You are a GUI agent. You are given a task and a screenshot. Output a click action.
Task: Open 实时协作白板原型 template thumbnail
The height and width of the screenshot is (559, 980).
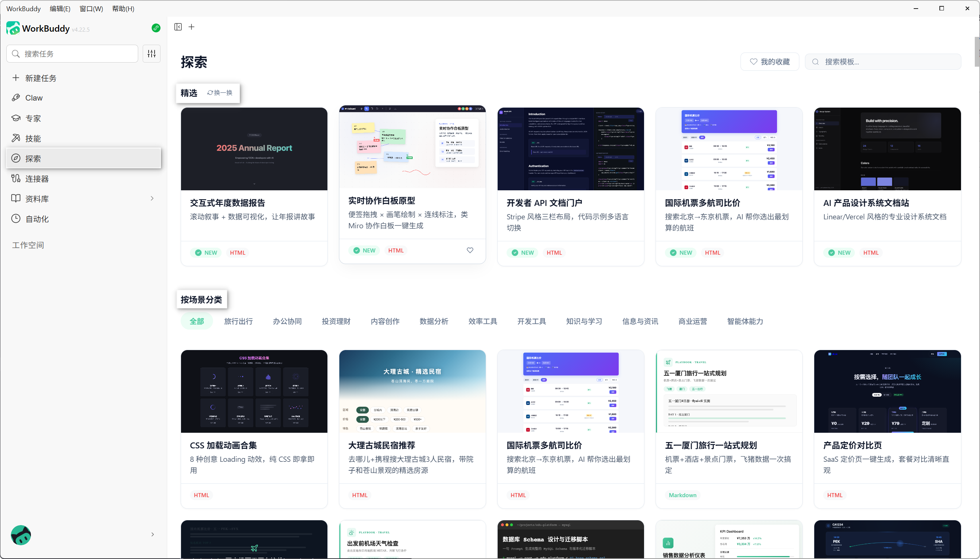412,147
